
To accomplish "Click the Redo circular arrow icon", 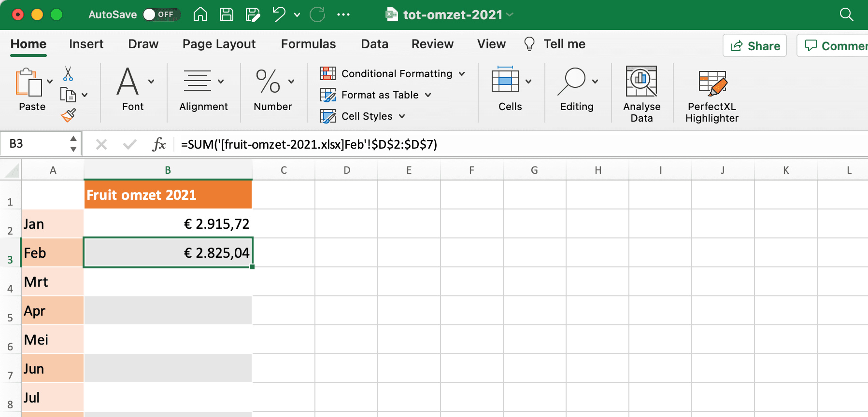I will [317, 14].
